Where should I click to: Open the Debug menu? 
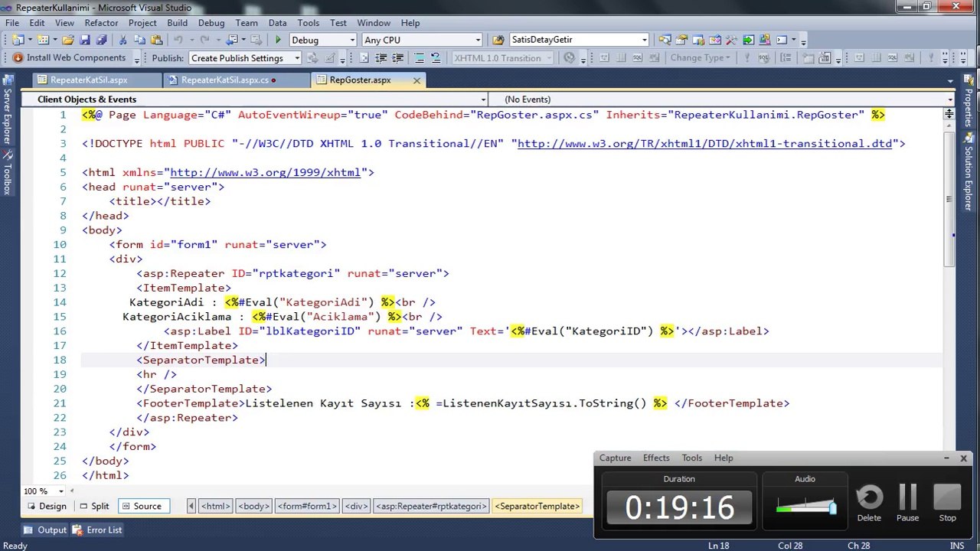(x=211, y=23)
